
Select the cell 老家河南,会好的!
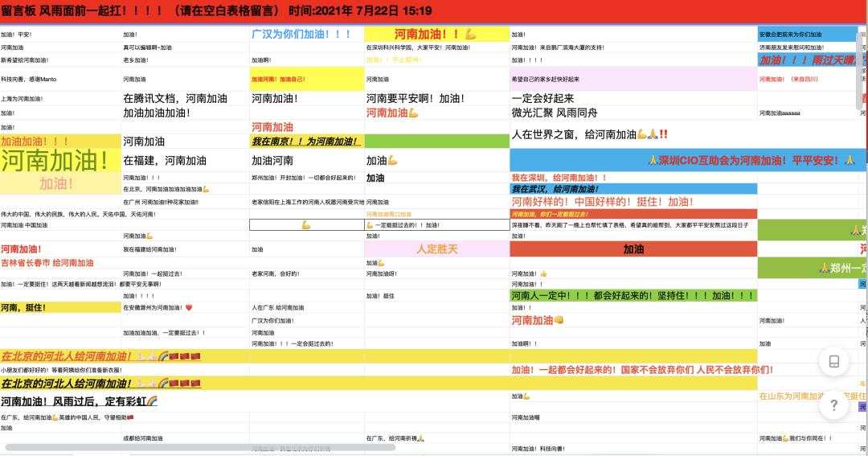pos(307,273)
